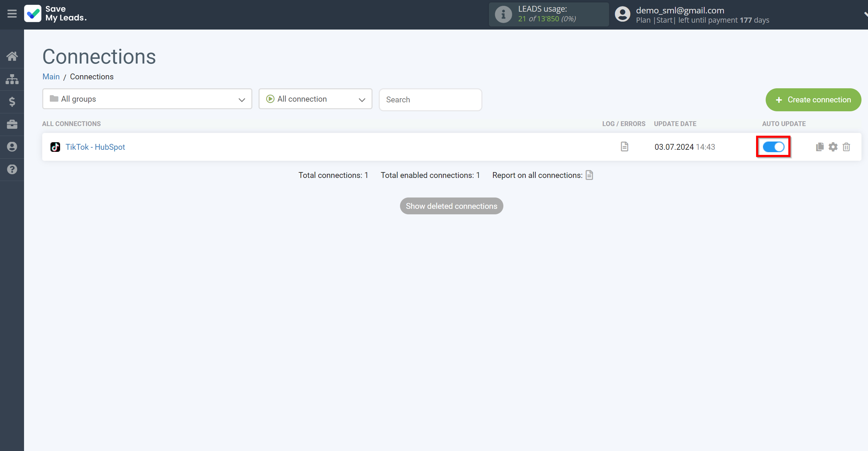Click the Show deleted connections button
868x451 pixels.
click(x=451, y=206)
